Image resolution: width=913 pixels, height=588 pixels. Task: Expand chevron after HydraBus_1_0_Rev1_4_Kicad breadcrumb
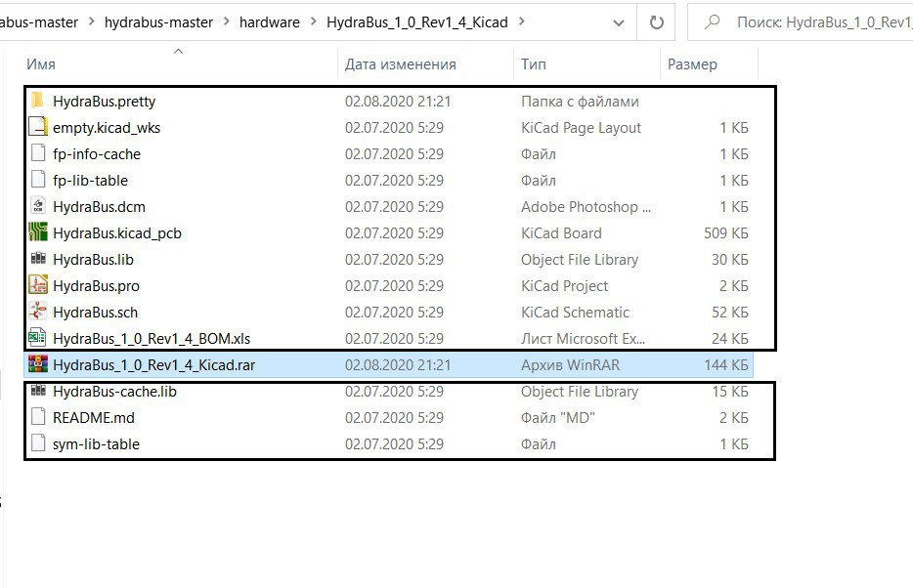(x=522, y=21)
